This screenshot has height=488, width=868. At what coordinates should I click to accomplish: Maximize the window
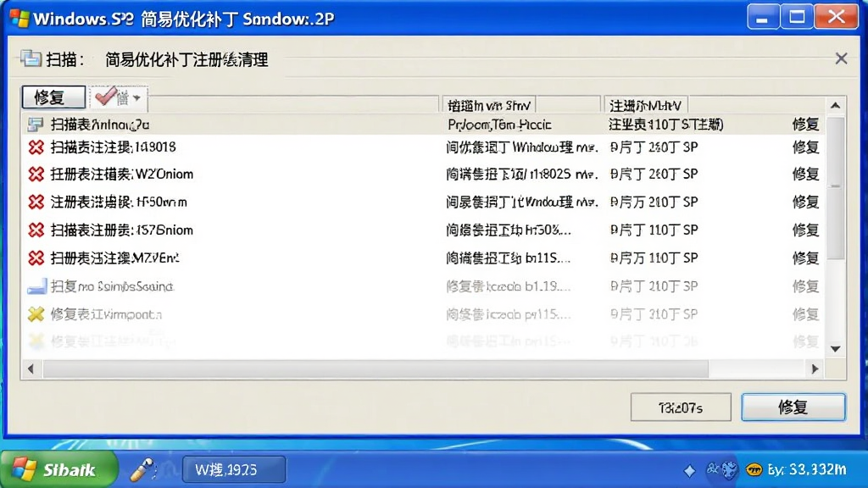797,17
